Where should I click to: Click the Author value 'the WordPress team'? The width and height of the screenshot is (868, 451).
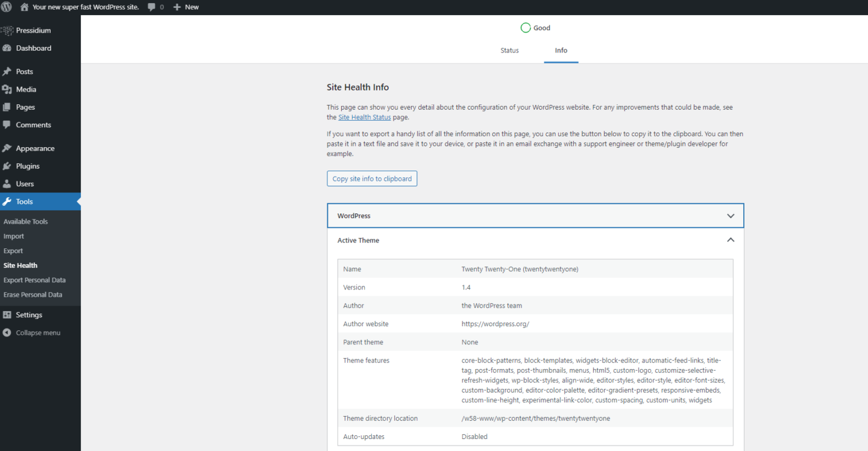point(491,306)
